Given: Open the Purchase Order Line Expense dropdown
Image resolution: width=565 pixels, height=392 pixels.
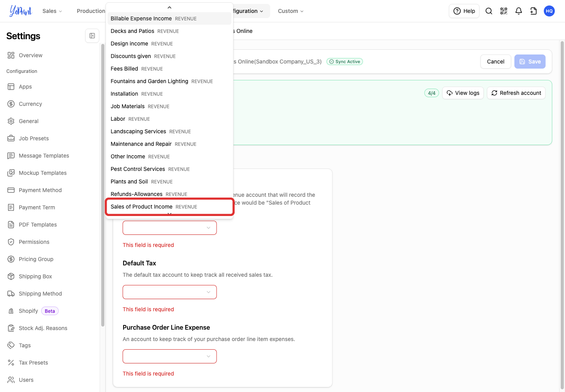Looking at the screenshot, I should click(169, 356).
